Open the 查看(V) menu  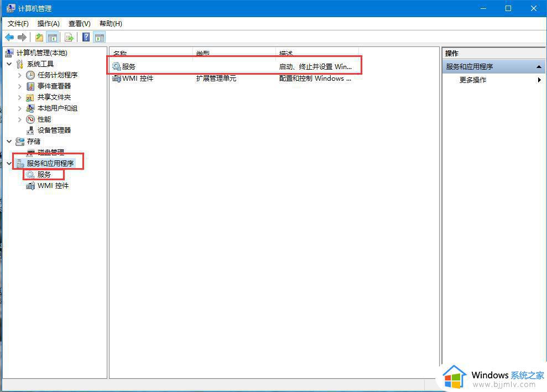79,24
